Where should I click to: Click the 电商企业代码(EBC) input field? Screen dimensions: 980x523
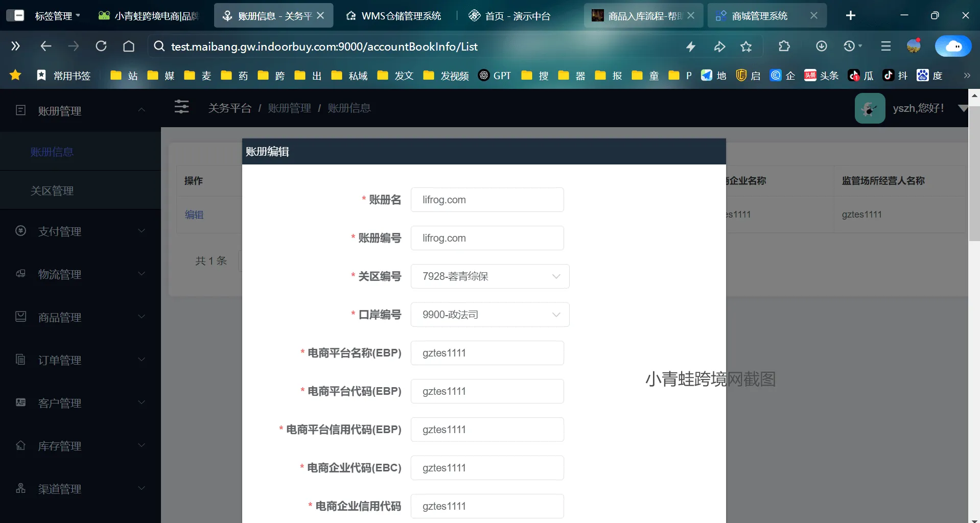pyautogui.click(x=487, y=468)
